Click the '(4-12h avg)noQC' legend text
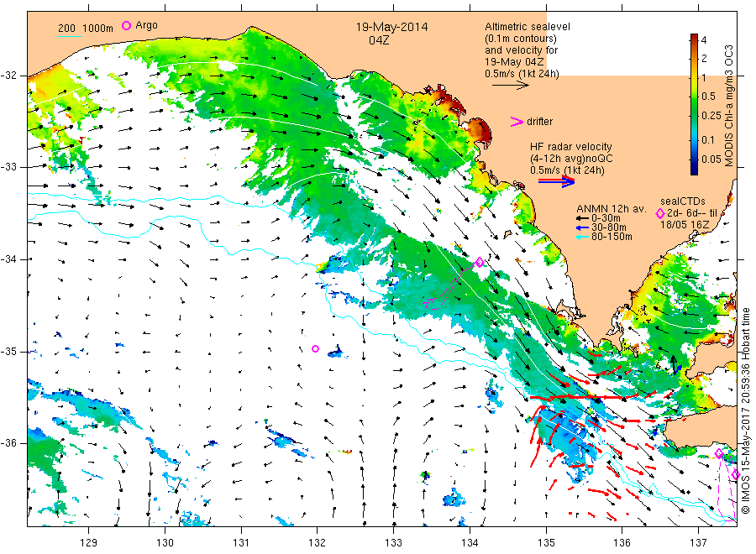Screen dimensions: 756x554 point(571,159)
